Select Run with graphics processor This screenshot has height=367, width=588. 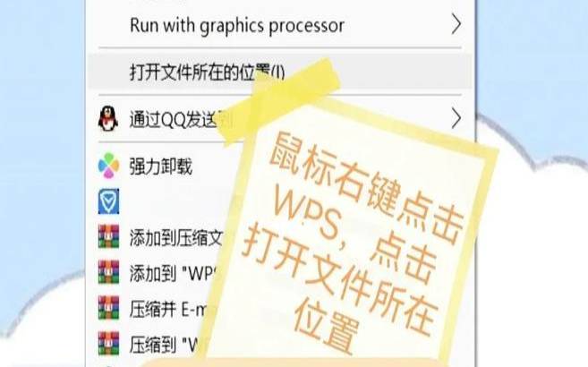237,25
